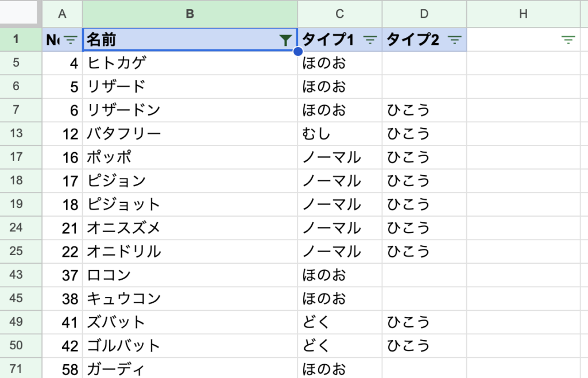Select row header 71

pos(21,368)
